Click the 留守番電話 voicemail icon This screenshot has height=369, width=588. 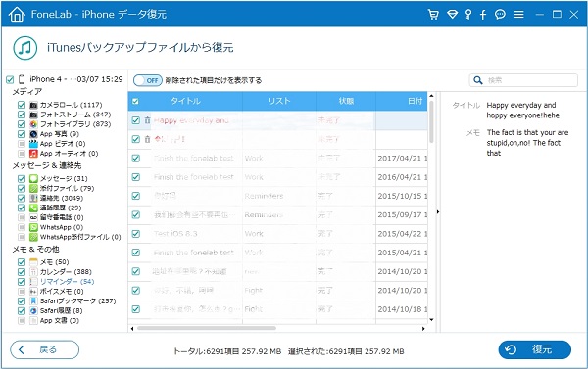pos(33,217)
